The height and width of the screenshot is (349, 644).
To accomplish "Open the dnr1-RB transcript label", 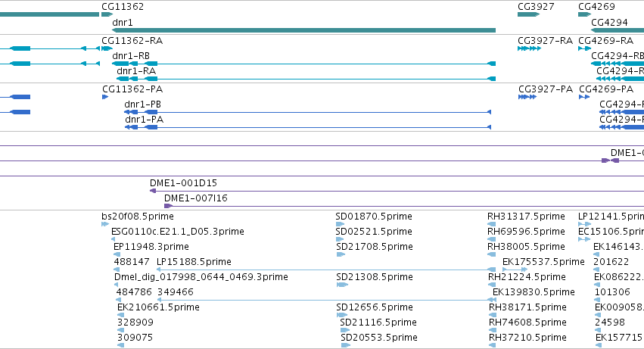I will tap(131, 56).
